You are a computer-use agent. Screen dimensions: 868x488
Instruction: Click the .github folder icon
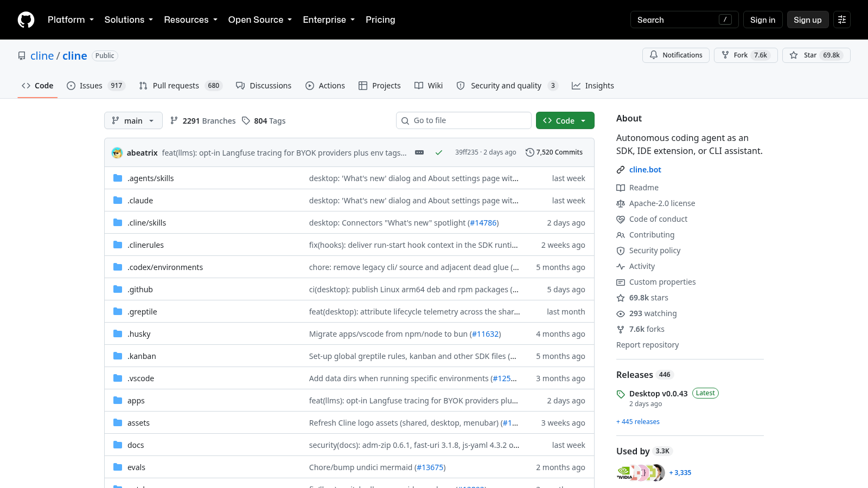click(x=118, y=289)
